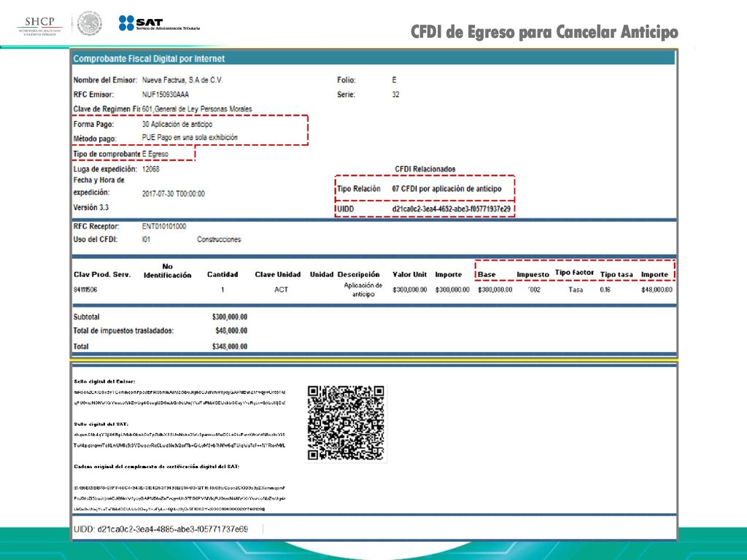Select the 'ACT' unit key cell
The width and height of the screenshot is (747, 560).
pos(281,289)
